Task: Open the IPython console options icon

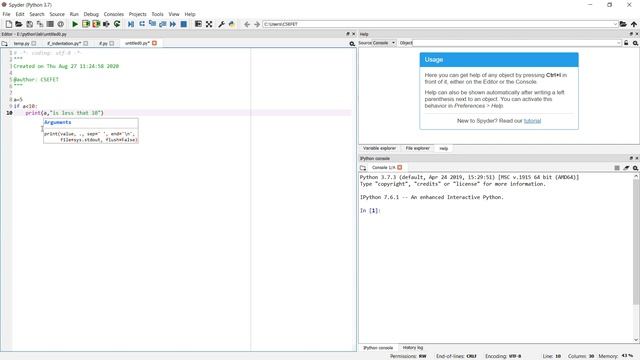Action: (635, 168)
